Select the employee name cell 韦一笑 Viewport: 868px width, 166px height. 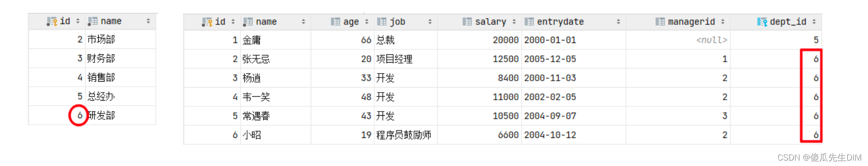(x=276, y=97)
